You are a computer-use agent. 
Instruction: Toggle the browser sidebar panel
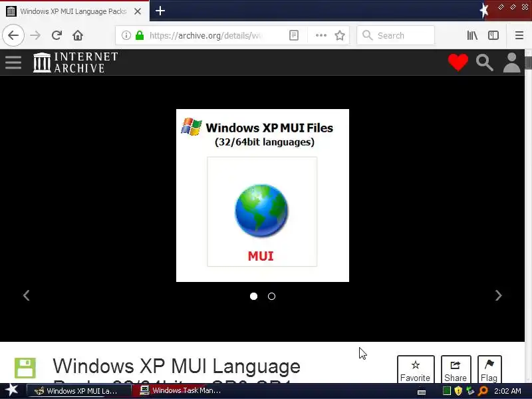point(493,35)
